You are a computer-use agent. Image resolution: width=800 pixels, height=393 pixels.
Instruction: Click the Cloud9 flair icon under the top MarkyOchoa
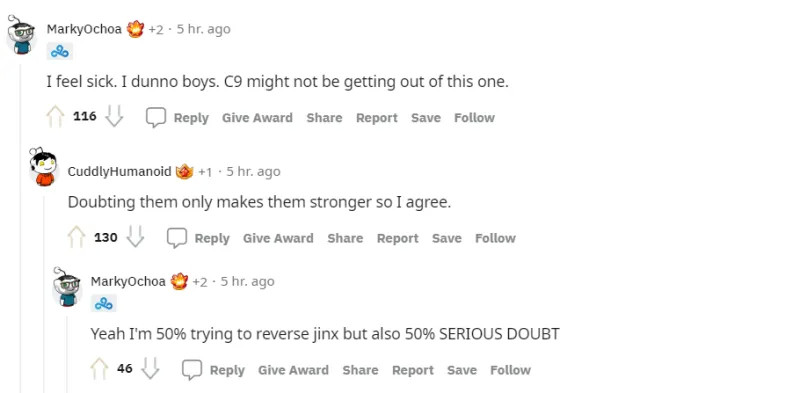pos(60,52)
